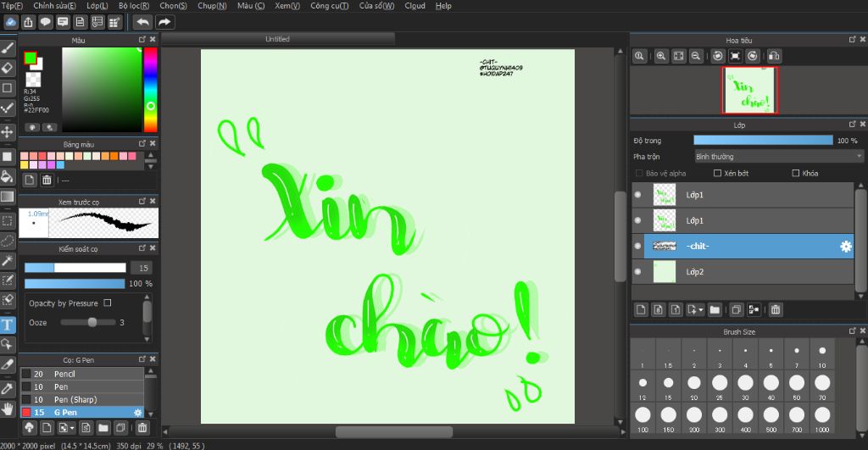Zoom in using navigator magnifier plus

(x=661, y=56)
